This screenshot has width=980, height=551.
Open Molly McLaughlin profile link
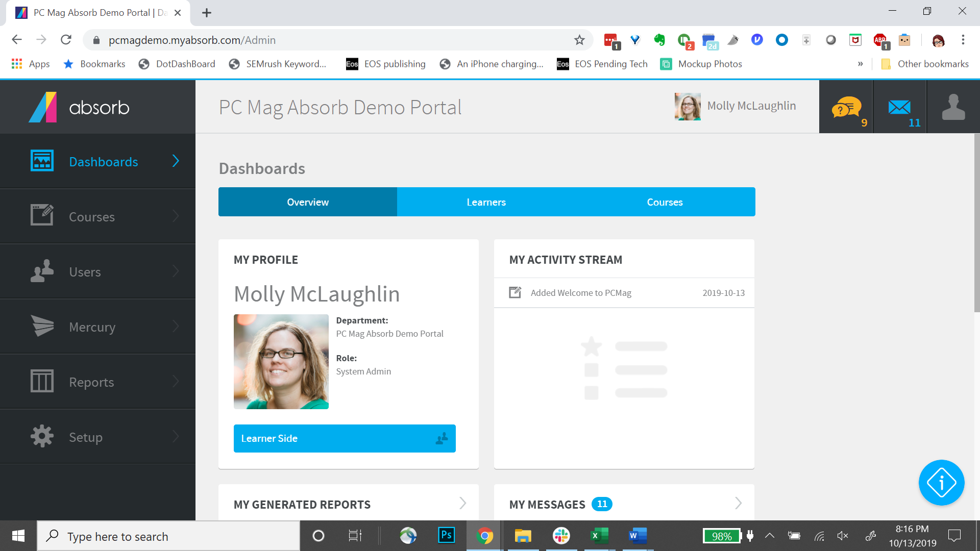tap(751, 106)
